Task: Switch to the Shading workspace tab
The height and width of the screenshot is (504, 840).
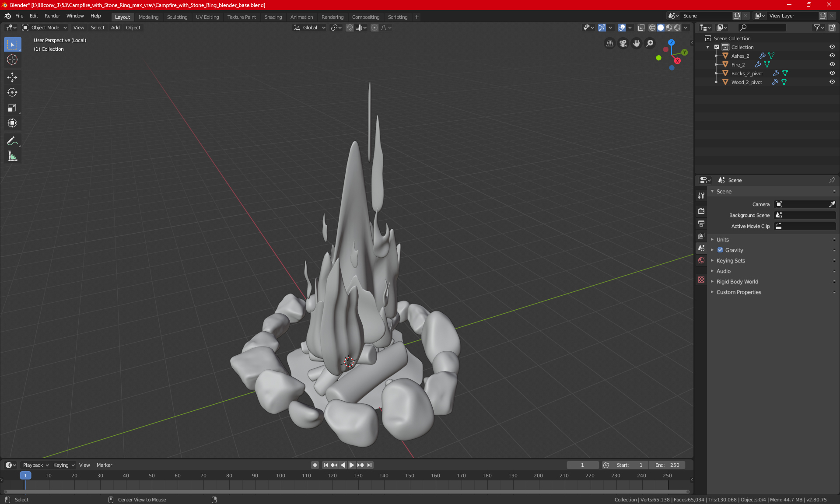Action: (273, 17)
